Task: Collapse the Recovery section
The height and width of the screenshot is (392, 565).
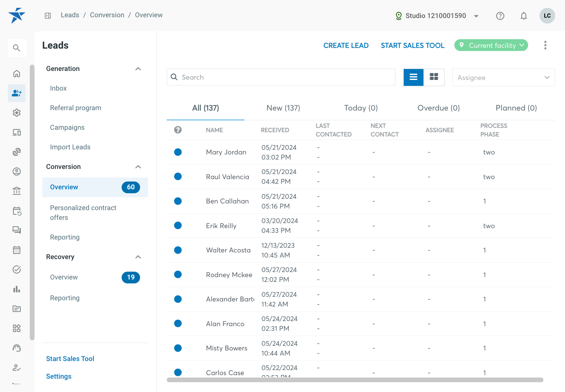Action: tap(138, 257)
